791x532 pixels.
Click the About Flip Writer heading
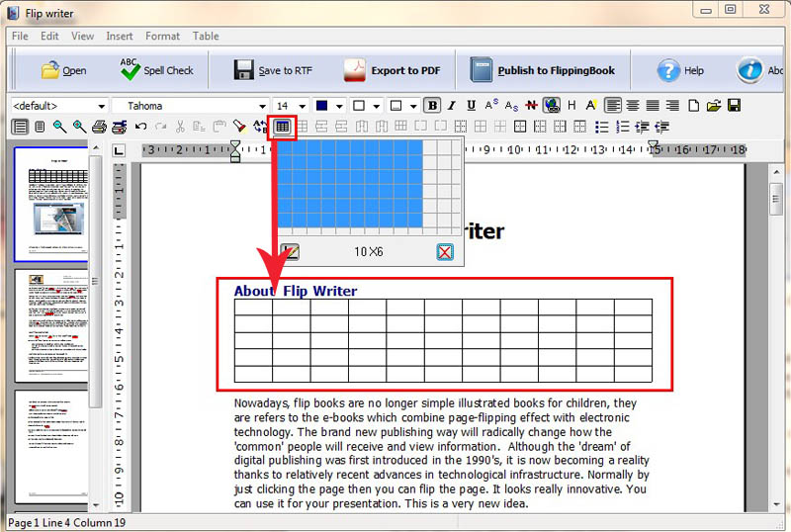[x=296, y=291]
